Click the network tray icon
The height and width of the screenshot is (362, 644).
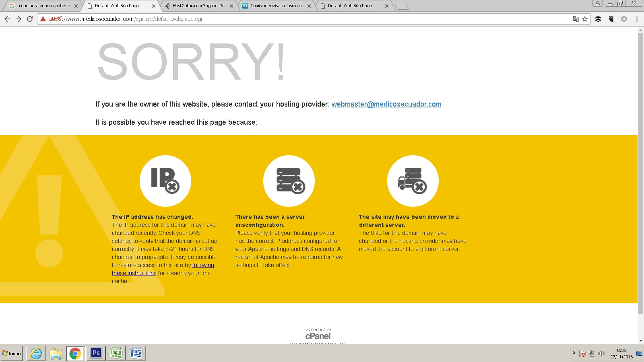click(x=592, y=354)
